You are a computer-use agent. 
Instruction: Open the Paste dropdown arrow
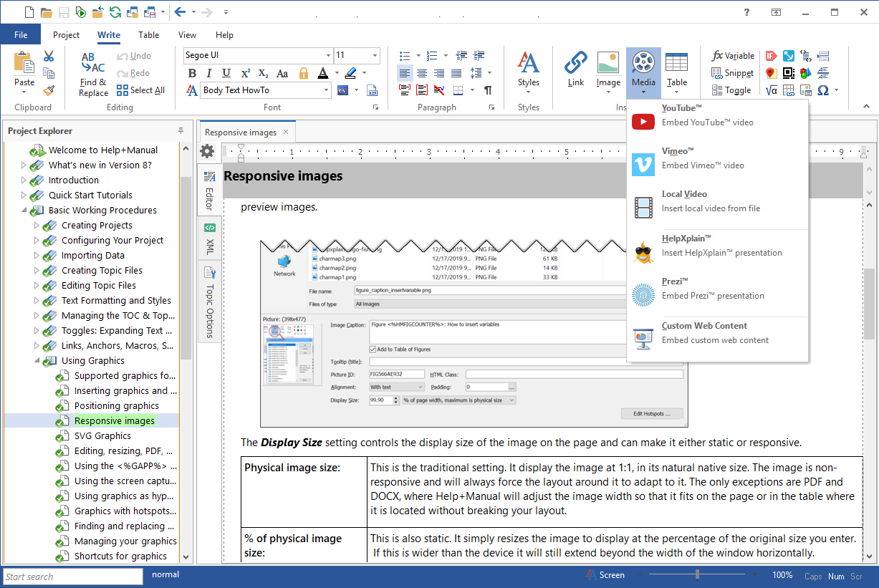tap(24, 92)
